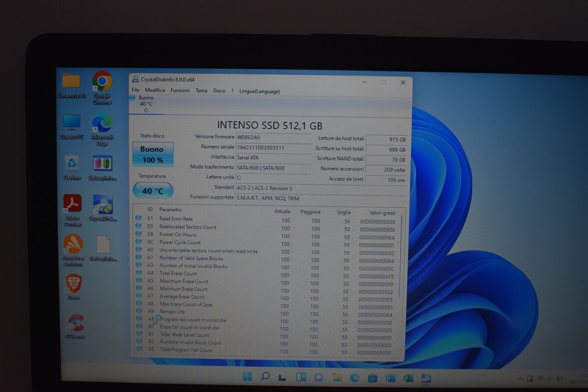Open the File menu
The width and height of the screenshot is (588, 392).
[136, 90]
